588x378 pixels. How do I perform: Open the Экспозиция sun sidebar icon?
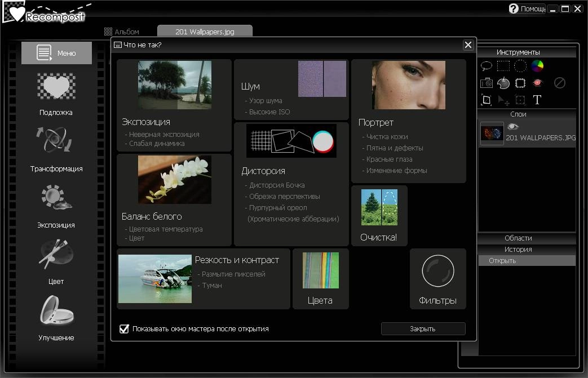56,197
